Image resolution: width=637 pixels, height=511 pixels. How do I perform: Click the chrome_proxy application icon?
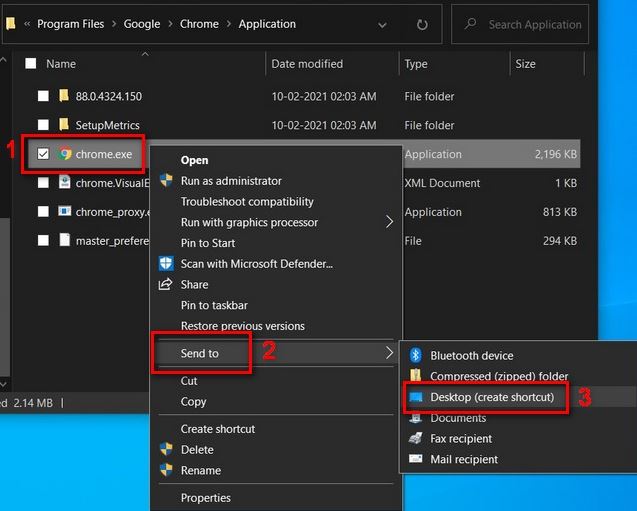pyautogui.click(x=64, y=211)
